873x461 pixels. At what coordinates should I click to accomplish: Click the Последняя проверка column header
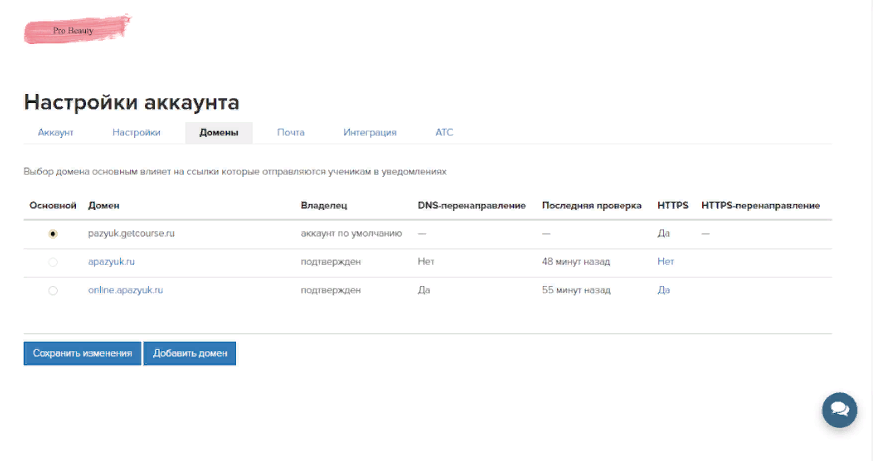click(592, 205)
